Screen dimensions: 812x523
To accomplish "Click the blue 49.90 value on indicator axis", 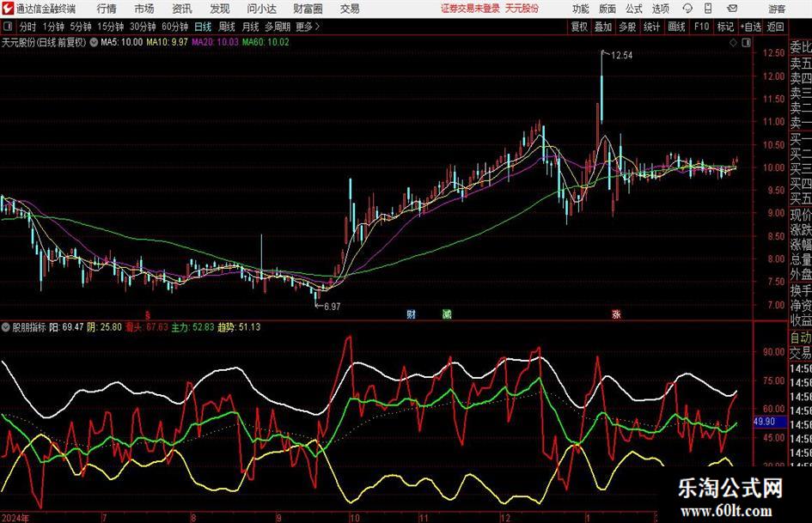I will click(765, 422).
